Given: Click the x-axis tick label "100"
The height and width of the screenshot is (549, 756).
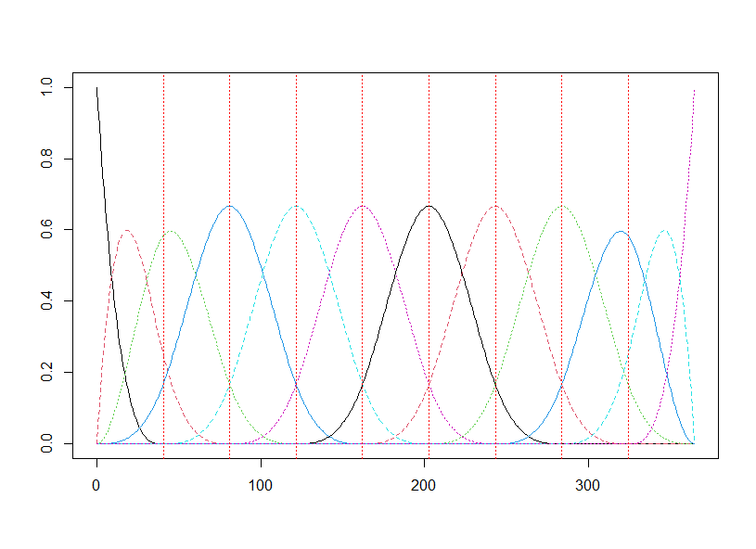Looking at the screenshot, I should pyautogui.click(x=261, y=485).
